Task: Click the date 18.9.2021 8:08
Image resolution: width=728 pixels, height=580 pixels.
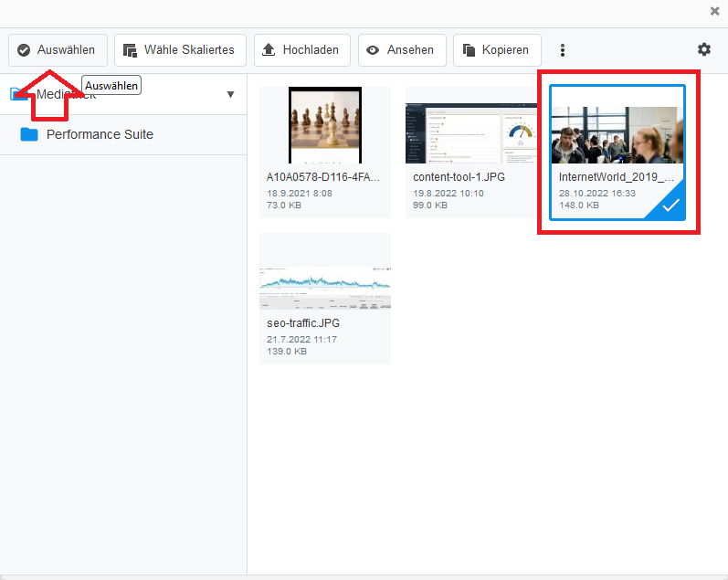Action: click(299, 193)
